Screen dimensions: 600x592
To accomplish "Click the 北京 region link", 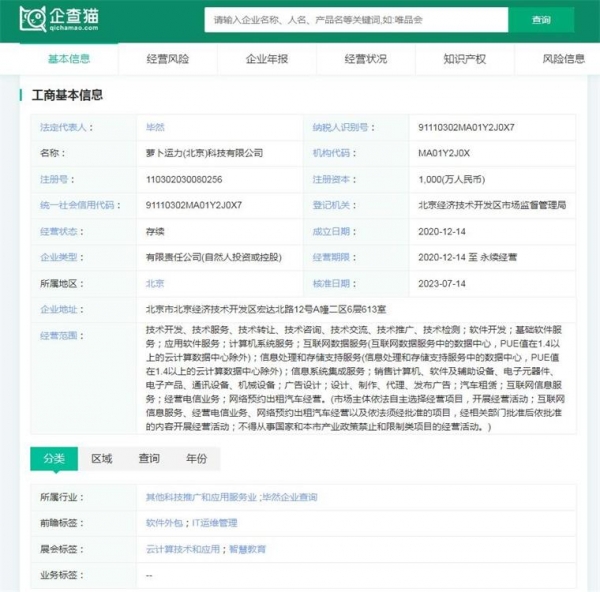I will point(155,283).
